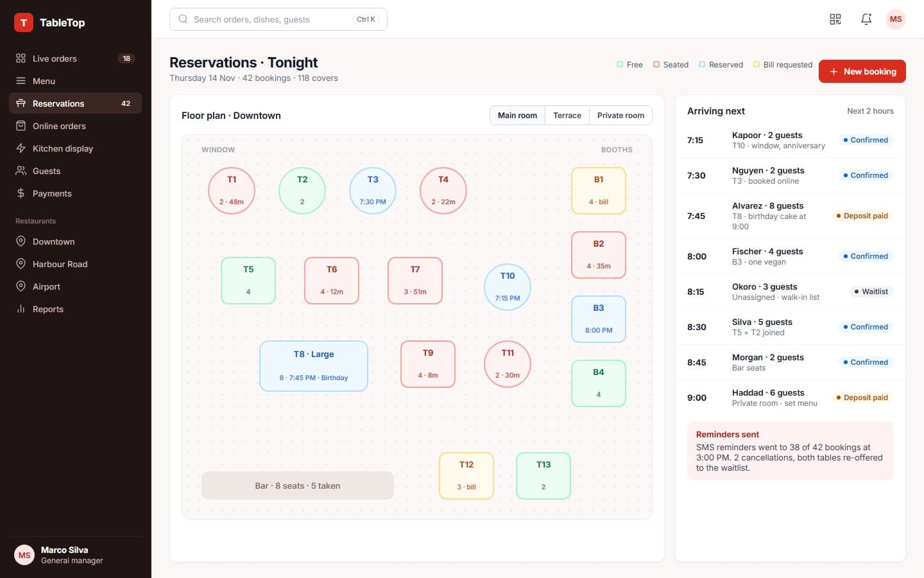Select the T8 Large birthday table
Screen dimensions: 924x578
(x=314, y=366)
